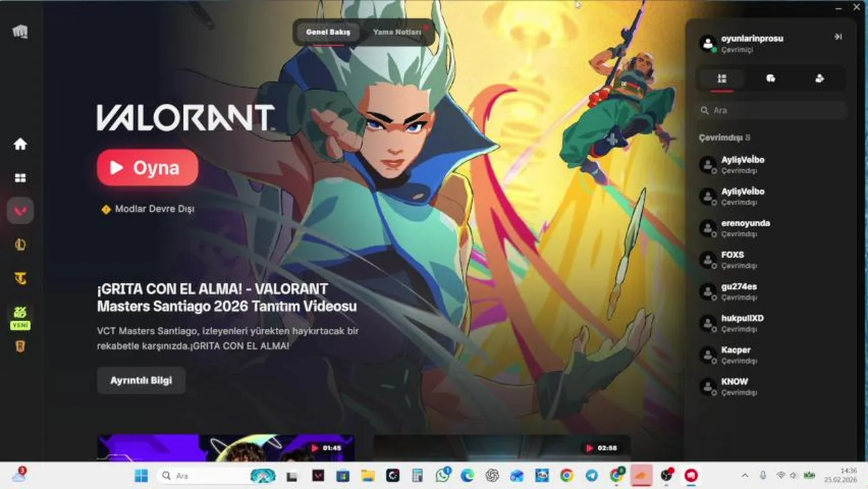
Task: Select friend Kacper
Action: point(773,355)
